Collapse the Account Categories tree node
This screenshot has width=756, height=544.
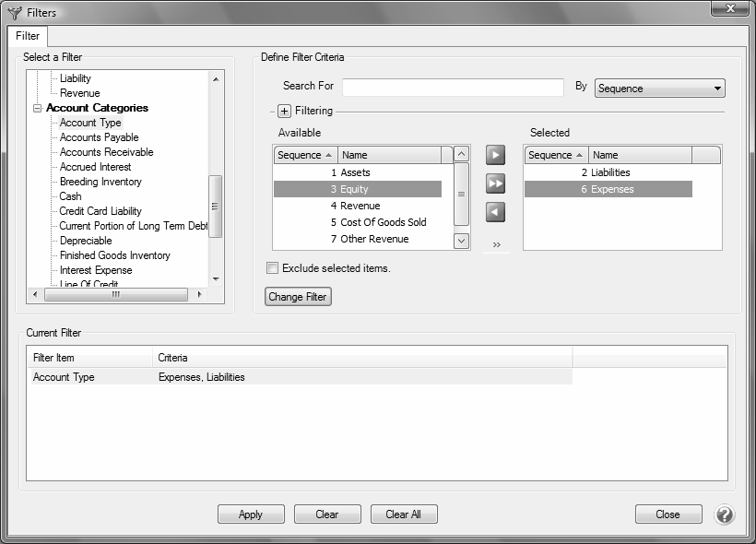coord(38,108)
